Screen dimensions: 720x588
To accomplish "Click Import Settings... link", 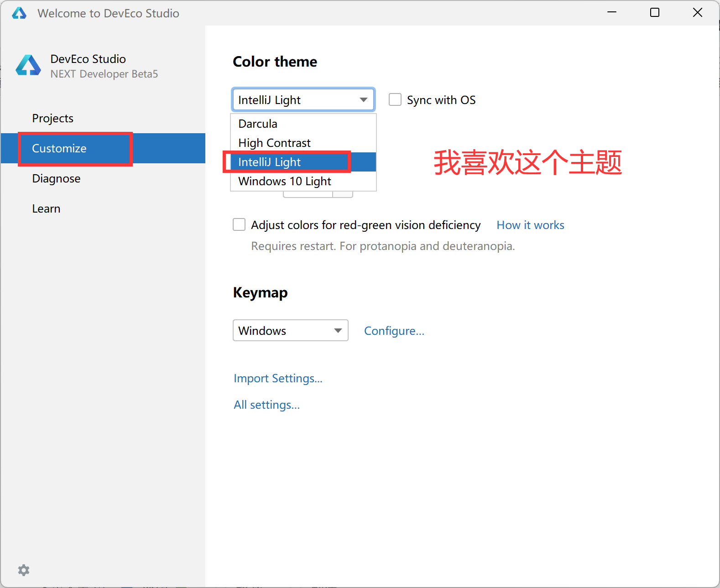I will click(x=278, y=378).
